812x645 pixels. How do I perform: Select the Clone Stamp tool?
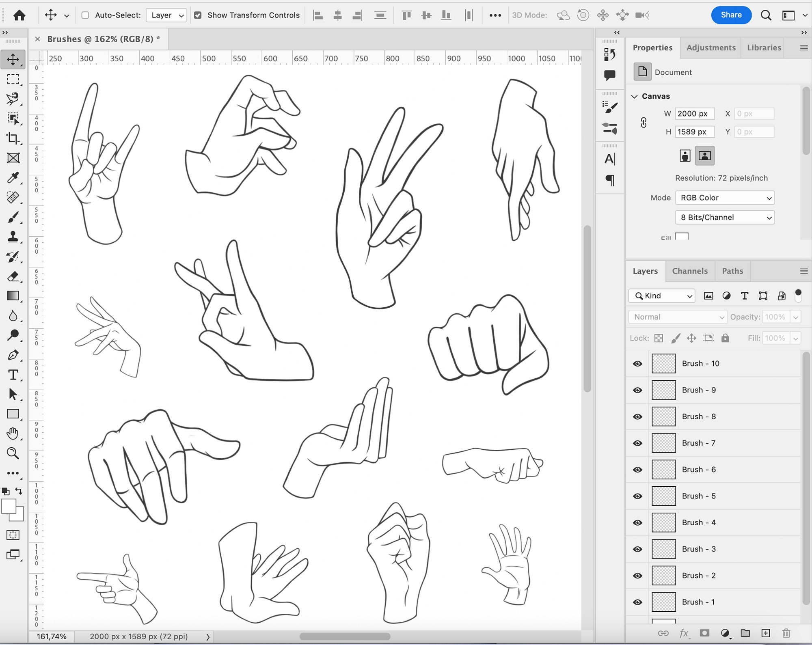[x=13, y=237]
